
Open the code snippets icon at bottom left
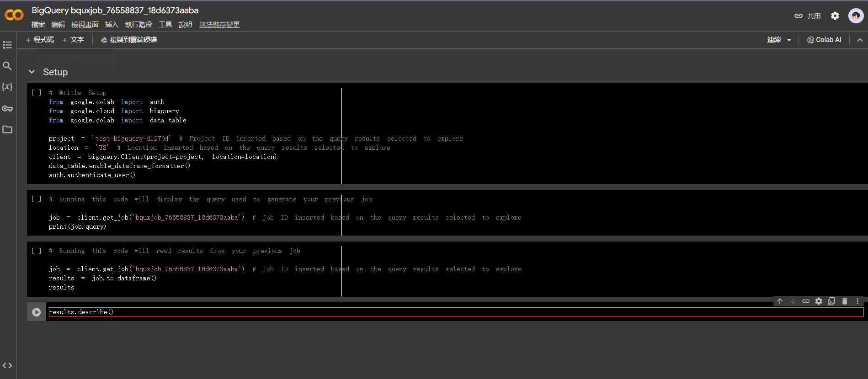[7, 365]
